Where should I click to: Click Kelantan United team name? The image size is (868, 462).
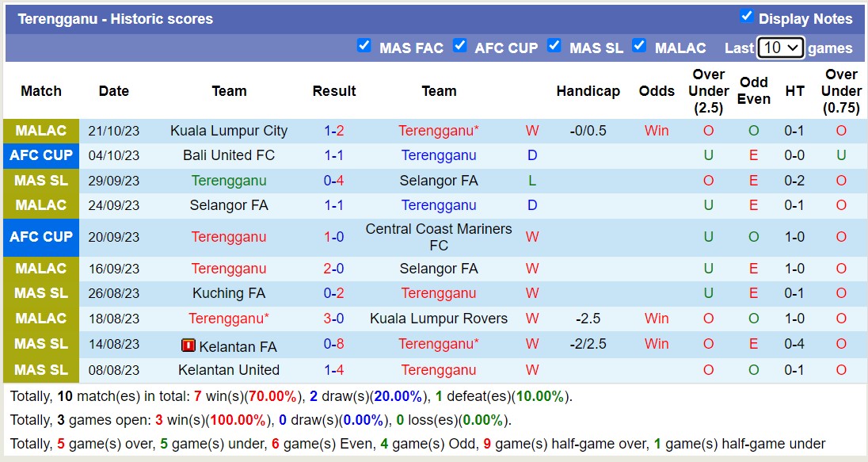tap(229, 370)
